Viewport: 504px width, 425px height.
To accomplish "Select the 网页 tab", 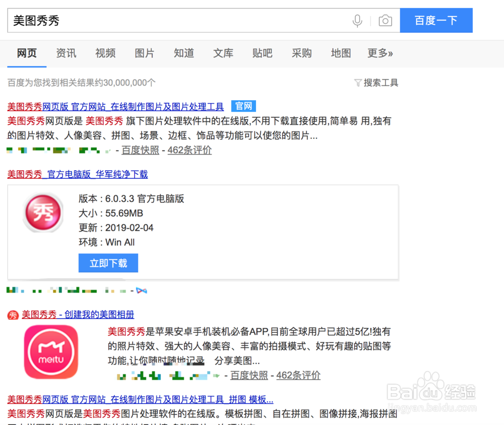I will (27, 53).
